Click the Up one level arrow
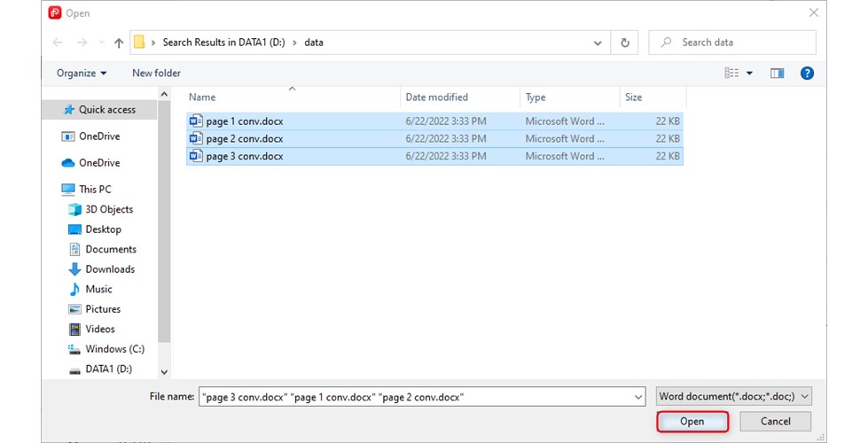The image size is (868, 443). (119, 43)
